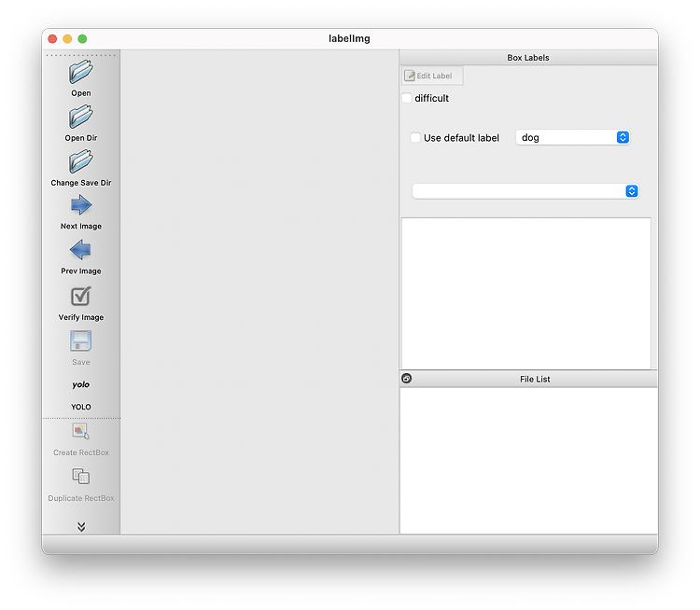Click the File List panel title bar
This screenshot has height=610, width=700.
click(528, 379)
